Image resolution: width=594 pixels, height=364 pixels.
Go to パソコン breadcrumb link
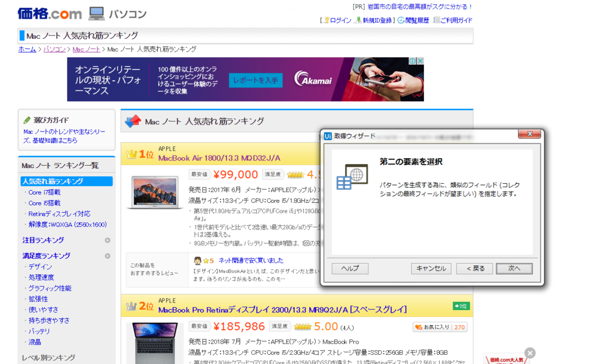55,49
